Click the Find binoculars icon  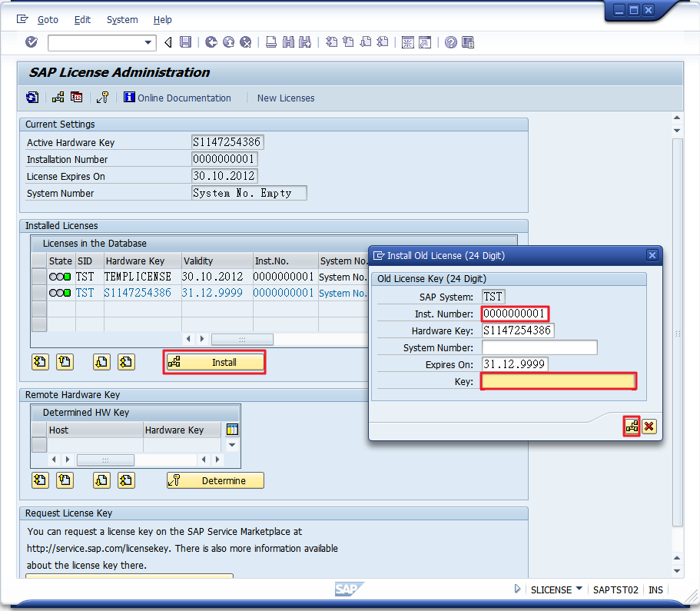pos(288,42)
